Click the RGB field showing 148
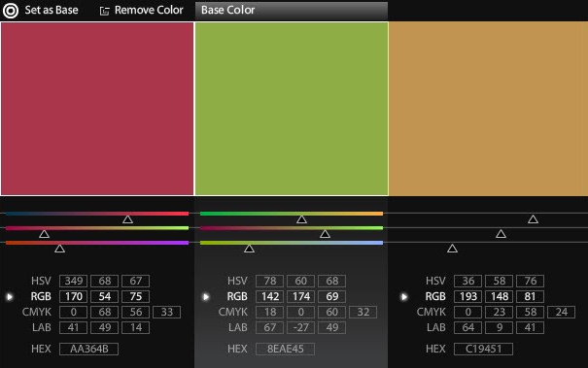The image size is (588, 368). pyautogui.click(x=500, y=296)
